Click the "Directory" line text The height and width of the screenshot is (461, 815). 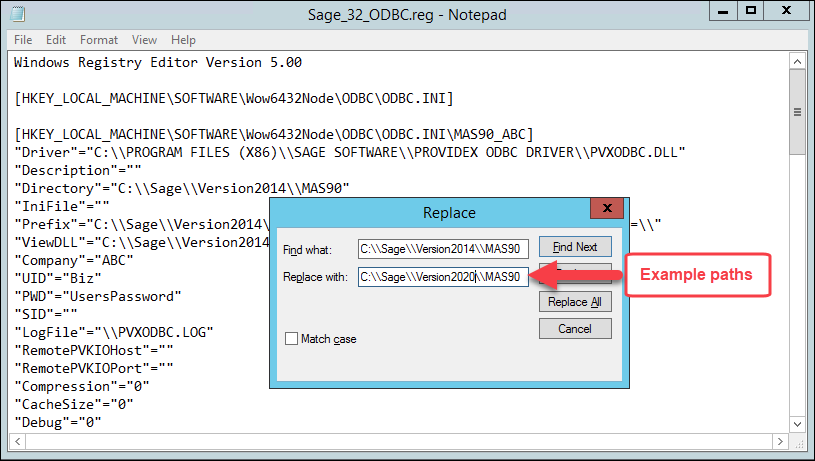click(182, 189)
